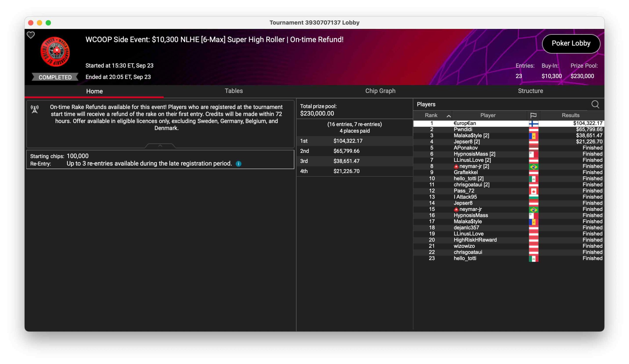Sort players by Player column header
This screenshot has width=629, height=364.
click(488, 115)
